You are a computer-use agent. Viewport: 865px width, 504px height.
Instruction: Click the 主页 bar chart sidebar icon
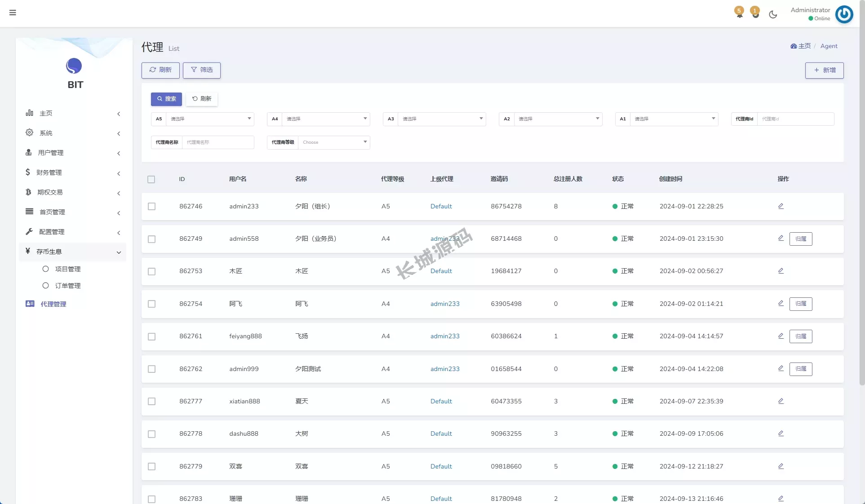point(29,113)
